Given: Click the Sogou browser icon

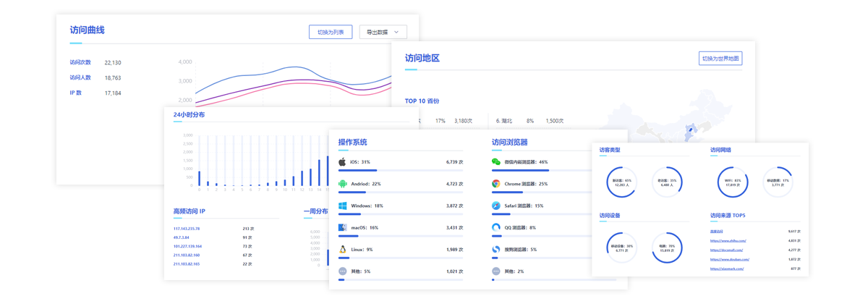Looking at the screenshot, I should (x=496, y=250).
